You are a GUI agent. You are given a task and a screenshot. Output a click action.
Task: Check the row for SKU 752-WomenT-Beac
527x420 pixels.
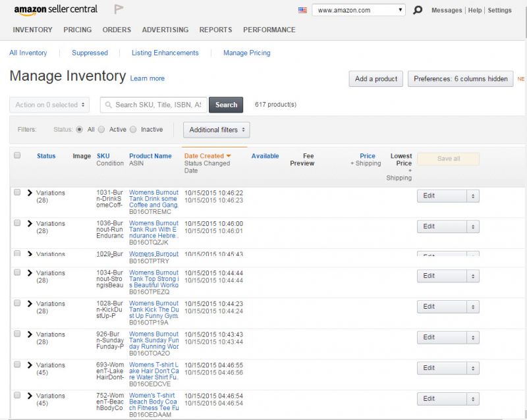coord(17,396)
